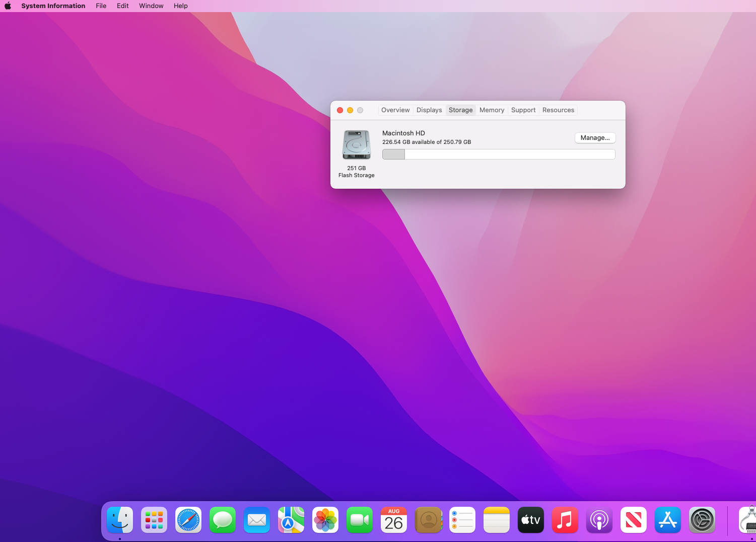
Task: Open Finder from the dock
Action: click(120, 520)
